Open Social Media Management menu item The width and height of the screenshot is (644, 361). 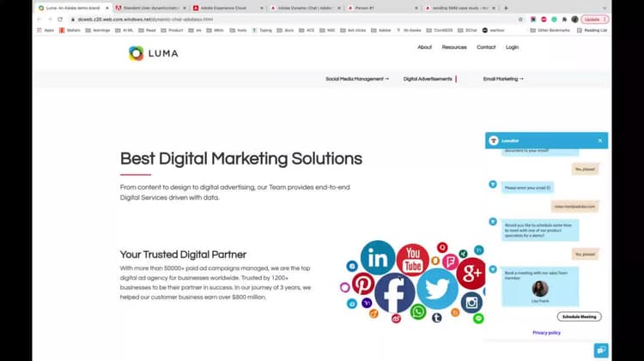point(357,79)
